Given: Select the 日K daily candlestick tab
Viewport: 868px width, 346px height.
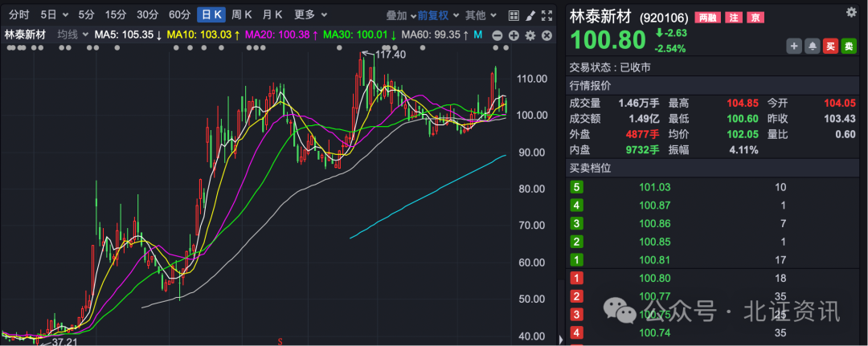Looking at the screenshot, I should pos(211,15).
